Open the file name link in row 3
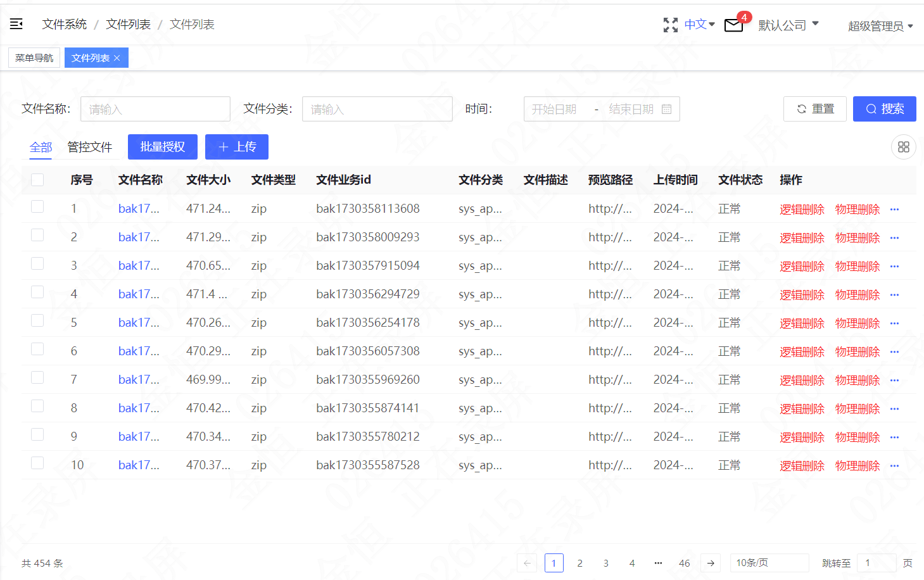This screenshot has height=580, width=924. (x=139, y=266)
